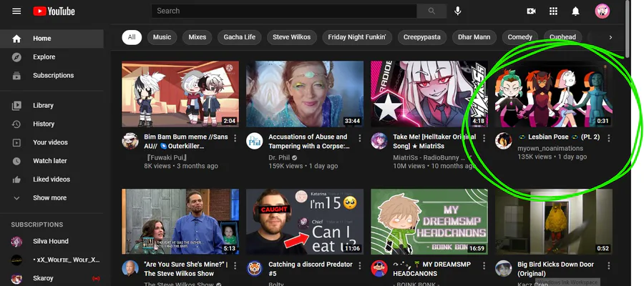Open the Take Me! Helltaker thumbnail

(x=429, y=94)
